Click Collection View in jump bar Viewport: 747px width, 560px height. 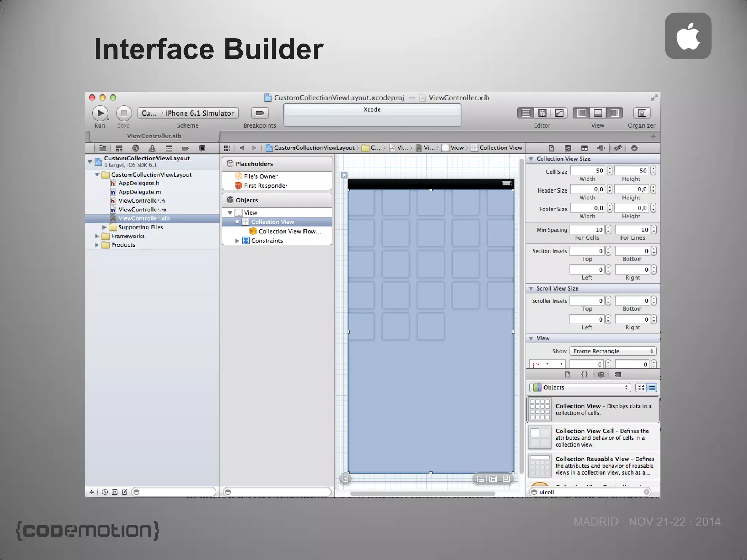point(496,148)
